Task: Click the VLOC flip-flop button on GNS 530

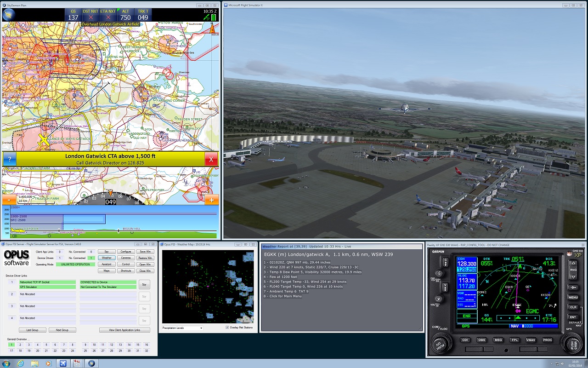Action: (445, 287)
